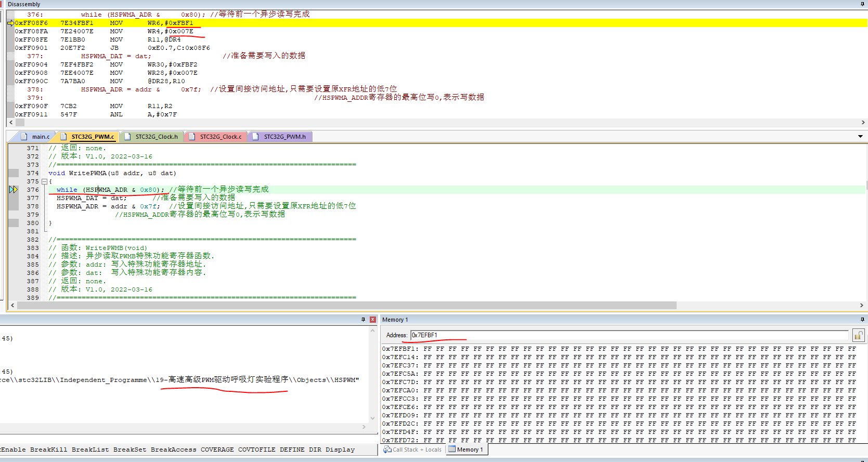Collapse the WritePWMA function fold at line 375
The width and height of the screenshot is (868, 462).
coord(44,181)
